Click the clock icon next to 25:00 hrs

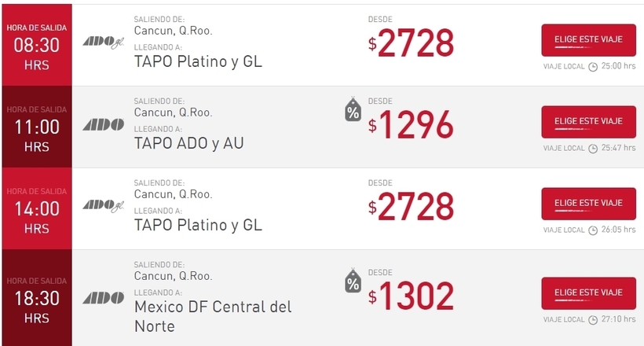pyautogui.click(x=593, y=67)
